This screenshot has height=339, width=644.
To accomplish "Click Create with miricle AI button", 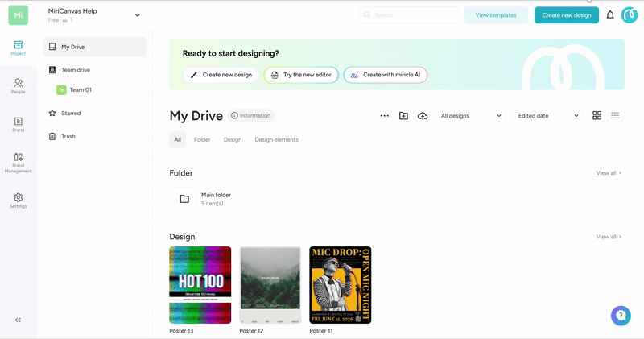I will [386, 75].
